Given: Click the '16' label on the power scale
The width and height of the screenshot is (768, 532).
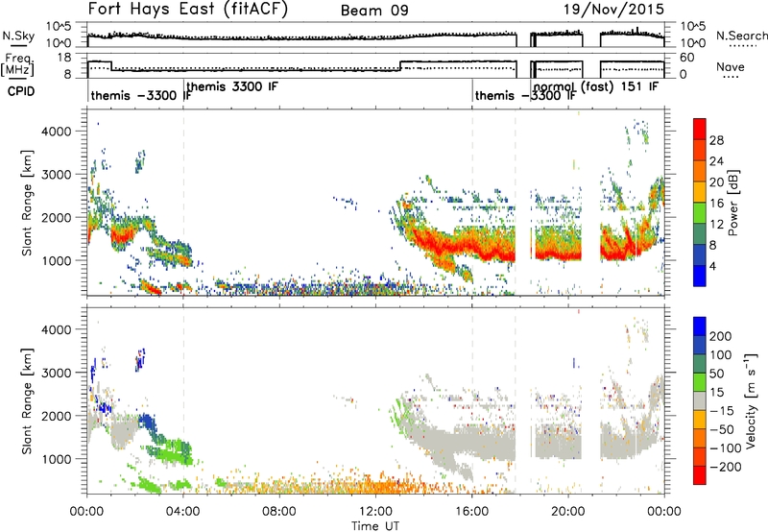Looking at the screenshot, I should coord(716,204).
